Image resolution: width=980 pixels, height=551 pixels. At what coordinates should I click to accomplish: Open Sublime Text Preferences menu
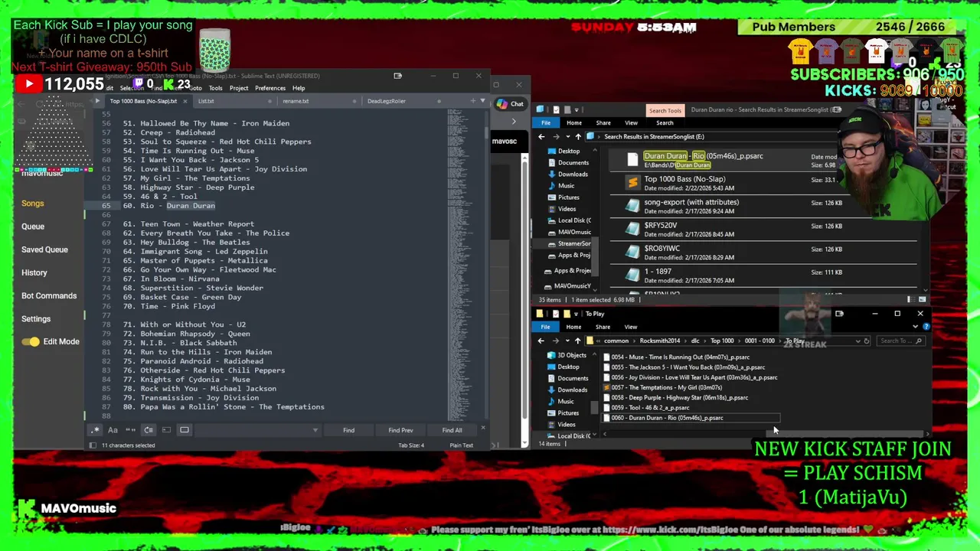[270, 88]
